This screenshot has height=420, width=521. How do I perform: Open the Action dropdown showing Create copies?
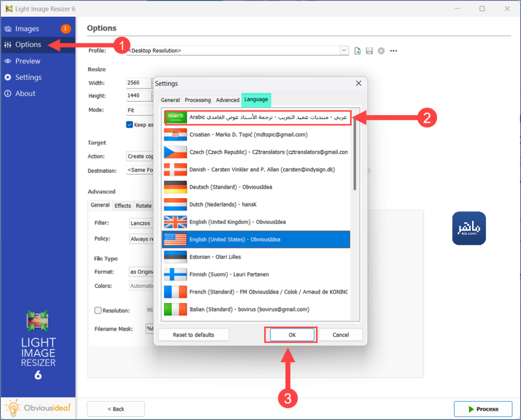(x=140, y=156)
